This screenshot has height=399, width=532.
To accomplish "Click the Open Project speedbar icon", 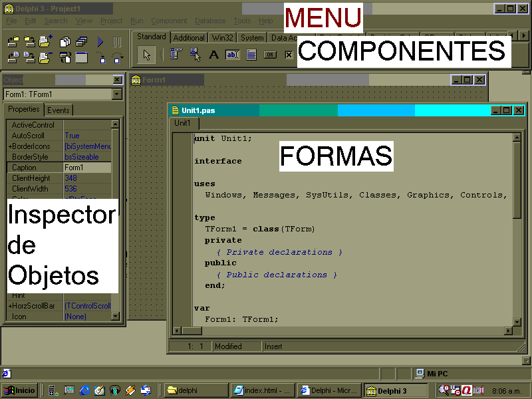I will point(13,42).
